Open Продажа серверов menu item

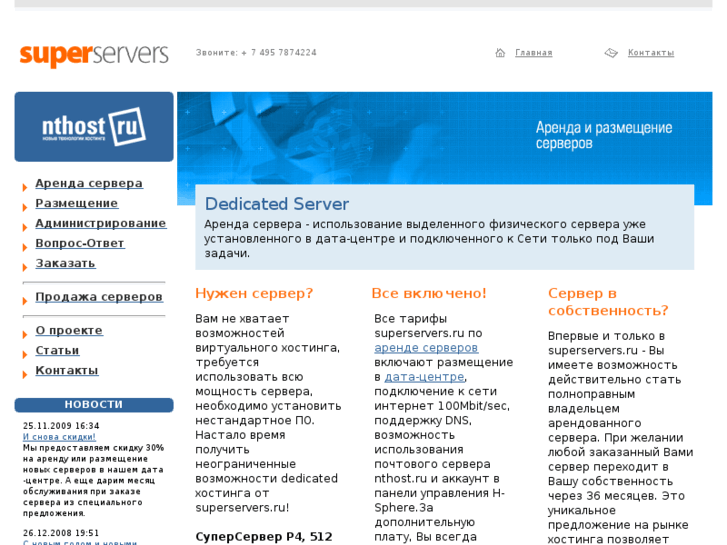click(x=99, y=297)
